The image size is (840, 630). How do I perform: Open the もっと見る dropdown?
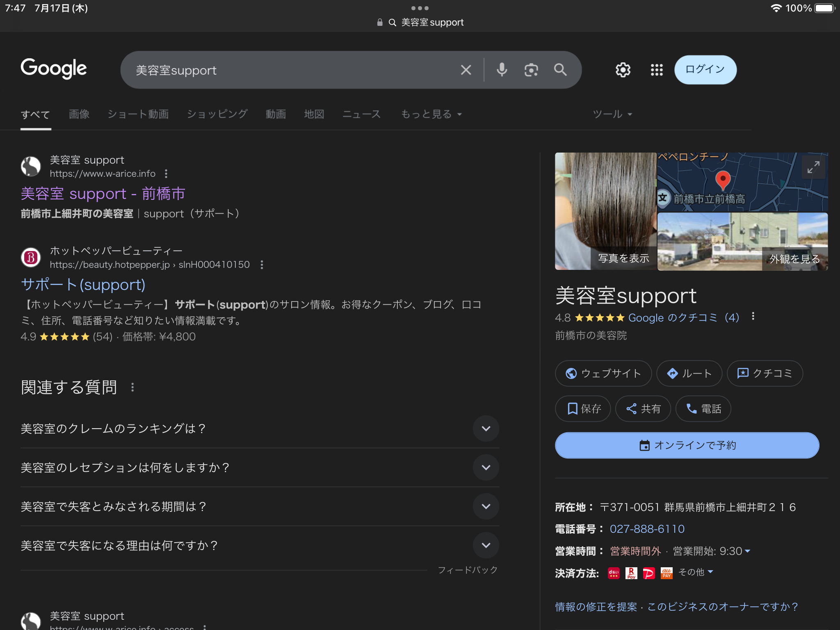click(431, 114)
